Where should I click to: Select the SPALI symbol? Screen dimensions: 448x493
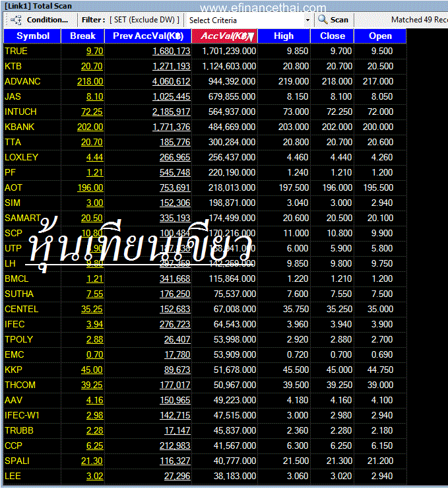[x=17, y=461]
